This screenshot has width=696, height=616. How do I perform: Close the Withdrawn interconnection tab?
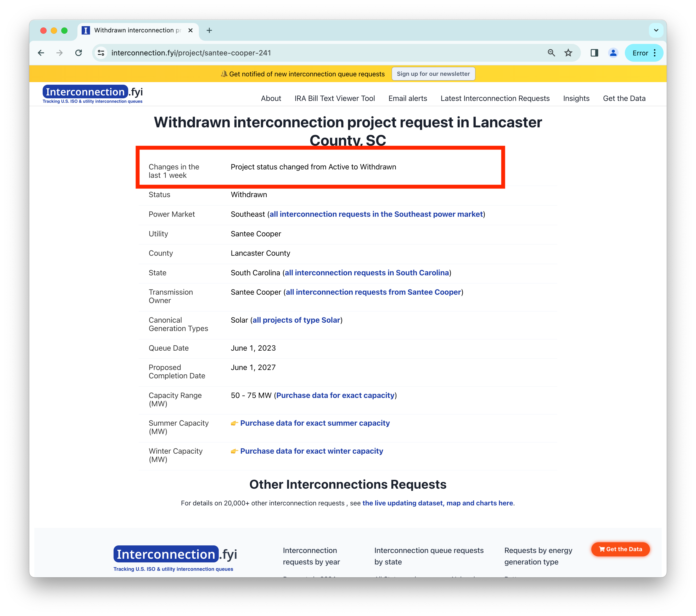tap(190, 30)
